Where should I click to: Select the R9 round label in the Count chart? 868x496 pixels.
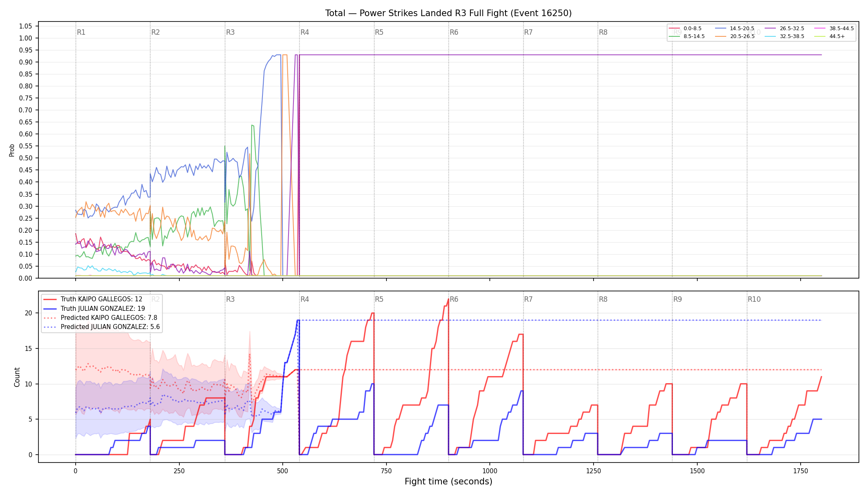click(x=677, y=299)
